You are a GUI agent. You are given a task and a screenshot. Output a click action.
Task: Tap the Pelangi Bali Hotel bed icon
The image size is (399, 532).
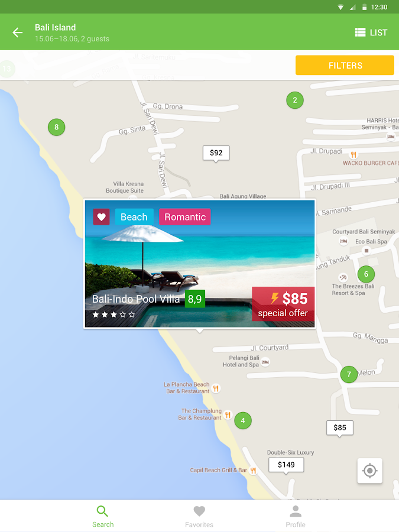pyautogui.click(x=265, y=362)
